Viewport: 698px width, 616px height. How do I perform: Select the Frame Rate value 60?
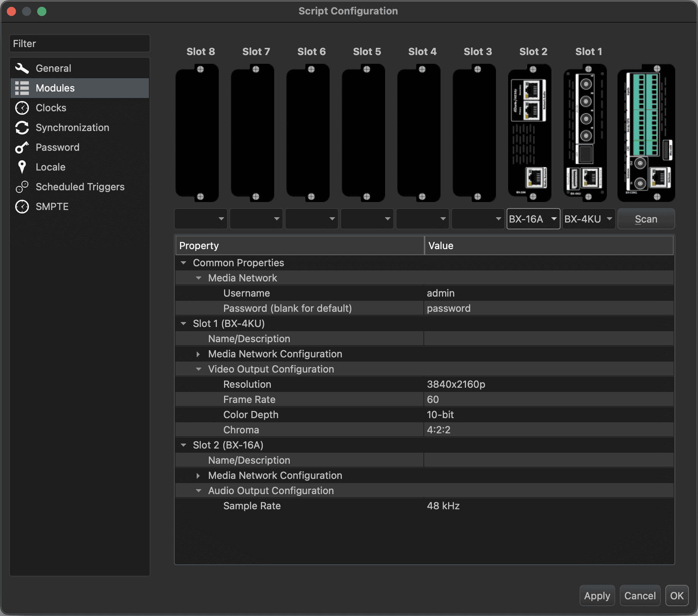pos(433,400)
